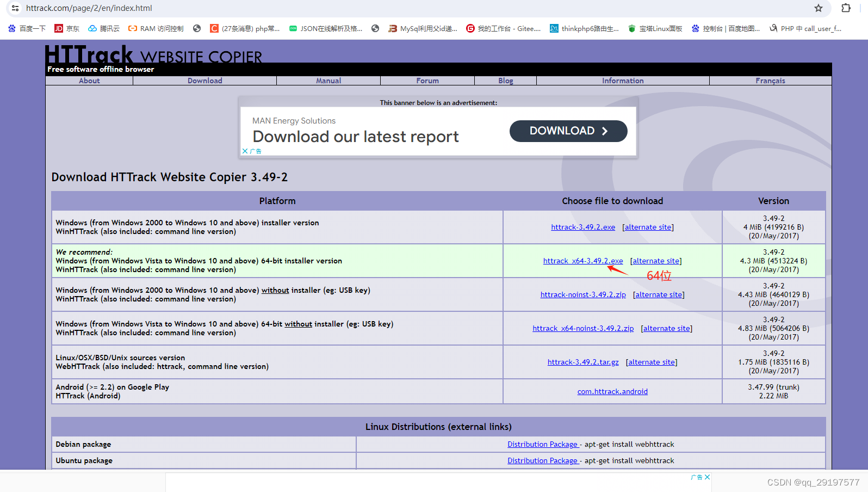Screen dimensions: 868x492
Task: Open com.httrack.android Google Play link
Action: pos(612,391)
